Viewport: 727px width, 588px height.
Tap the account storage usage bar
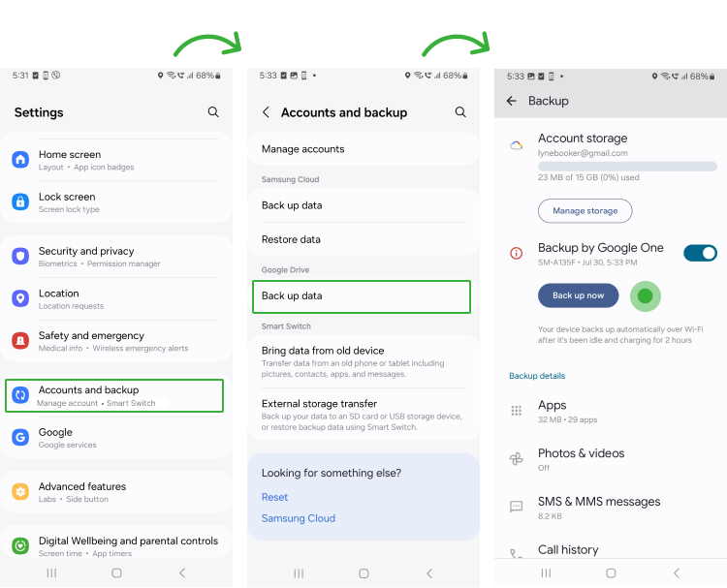[x=627, y=167]
